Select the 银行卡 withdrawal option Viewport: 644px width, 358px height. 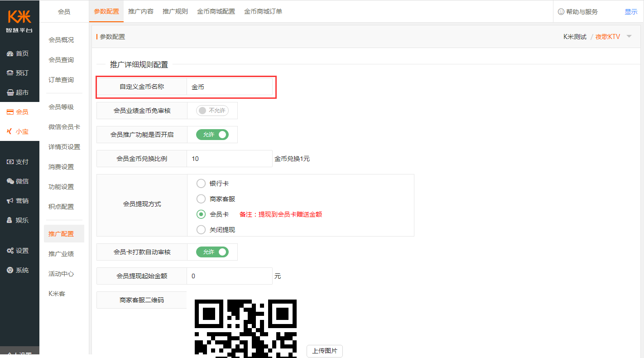tap(201, 184)
